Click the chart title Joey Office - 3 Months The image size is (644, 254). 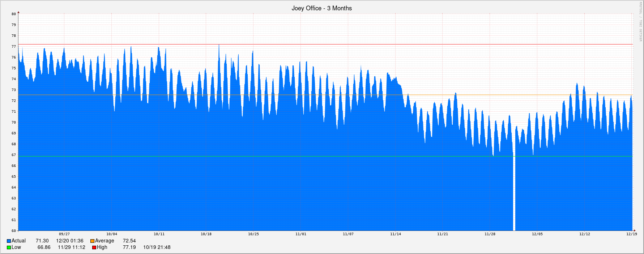click(x=321, y=8)
